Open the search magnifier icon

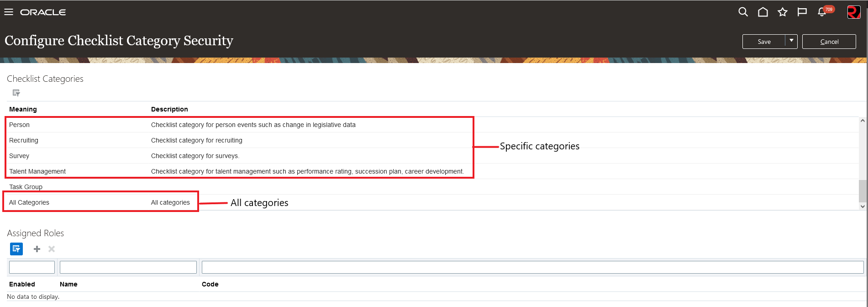click(743, 12)
